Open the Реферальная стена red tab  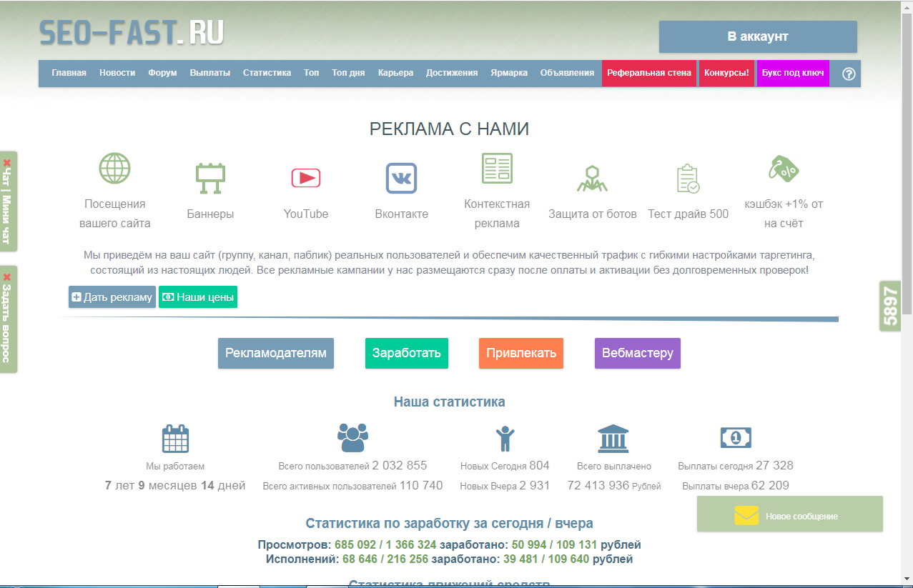point(649,73)
